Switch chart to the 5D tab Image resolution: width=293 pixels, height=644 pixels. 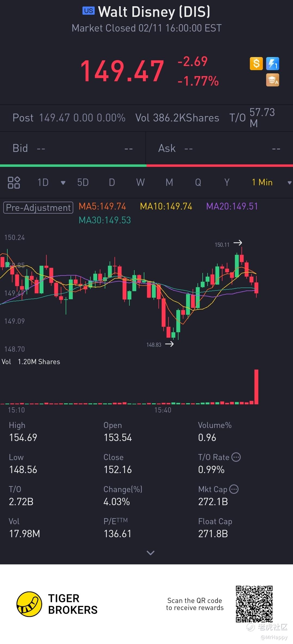point(83,182)
